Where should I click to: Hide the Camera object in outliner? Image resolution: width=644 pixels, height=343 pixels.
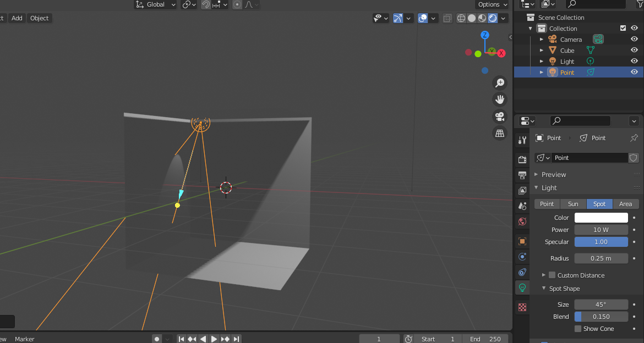pos(634,39)
